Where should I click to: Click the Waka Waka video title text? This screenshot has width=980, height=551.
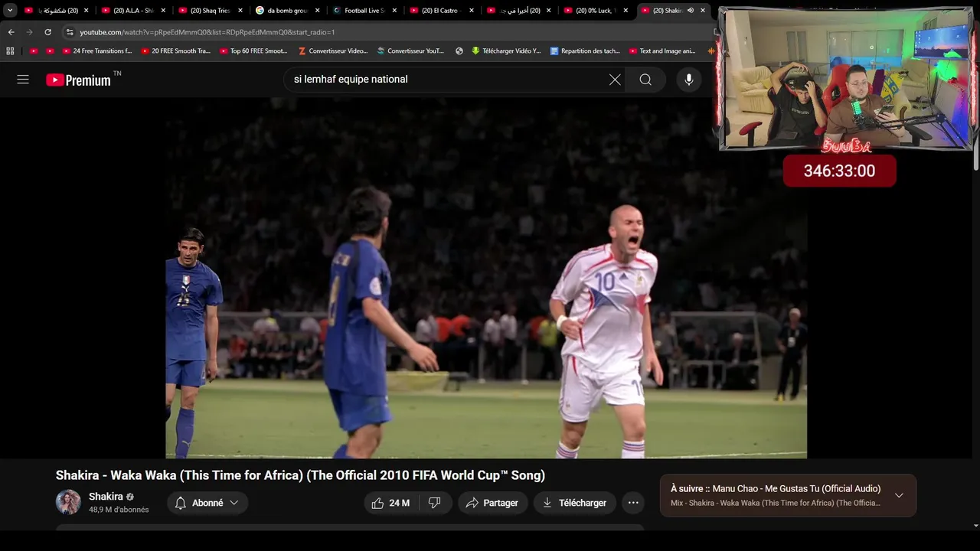tap(300, 475)
